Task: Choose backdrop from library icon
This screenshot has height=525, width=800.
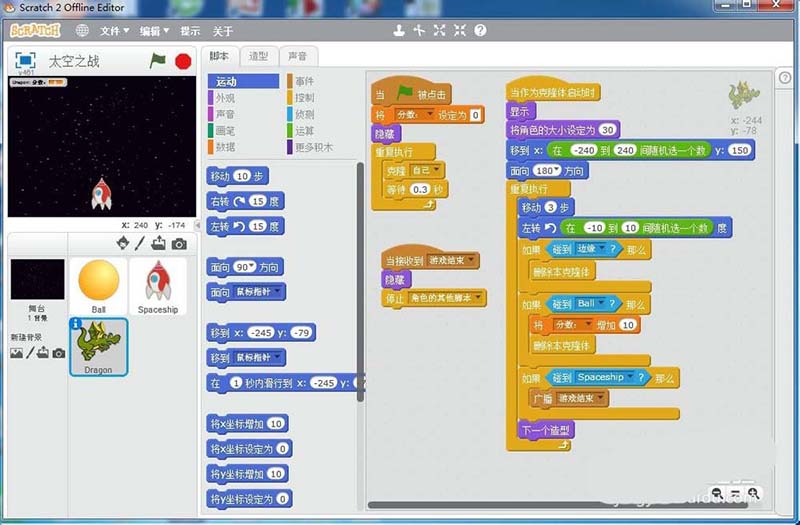Action: 16,353
